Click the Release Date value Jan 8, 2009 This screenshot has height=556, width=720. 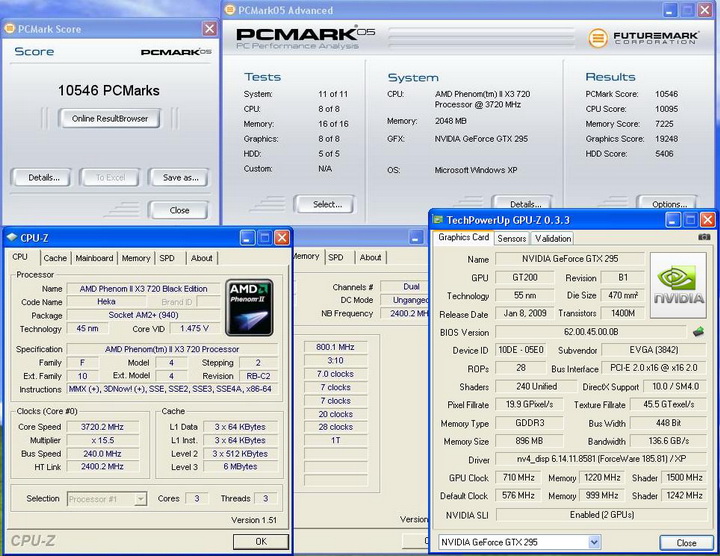(x=524, y=314)
